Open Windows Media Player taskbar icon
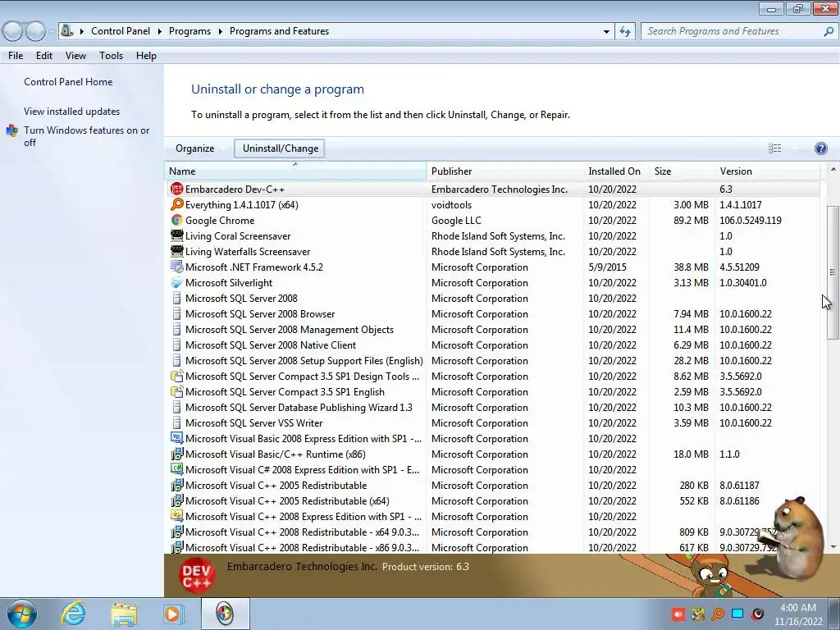 [174, 614]
